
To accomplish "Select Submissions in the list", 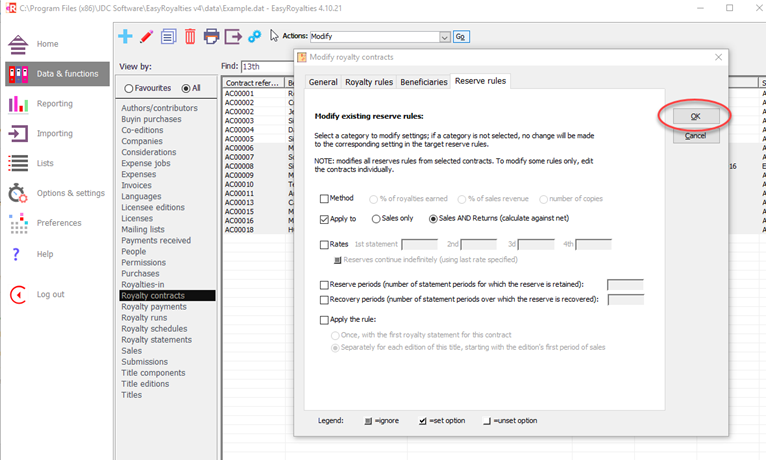I will 144,362.
